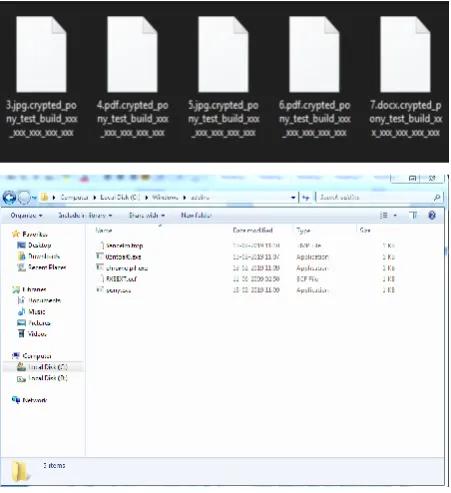Click the ECF File type cell
Image resolution: width=451 pixels, height=493 pixels.
click(x=307, y=279)
